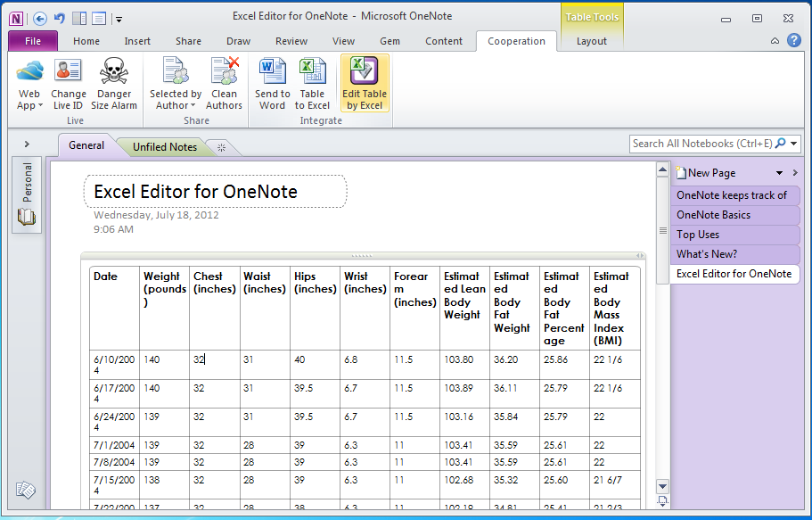Click the search magnifier icon
Image resolution: width=812 pixels, height=520 pixels.
tap(781, 143)
